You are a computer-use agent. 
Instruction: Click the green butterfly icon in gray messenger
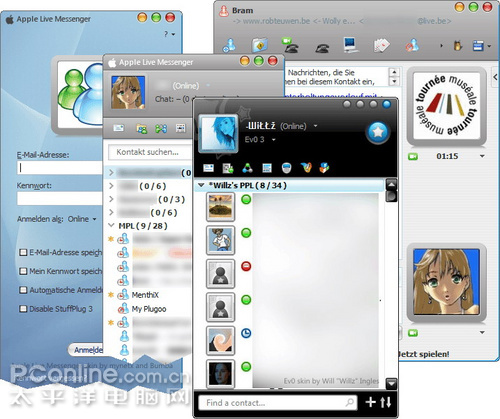pyautogui.click(x=161, y=128)
